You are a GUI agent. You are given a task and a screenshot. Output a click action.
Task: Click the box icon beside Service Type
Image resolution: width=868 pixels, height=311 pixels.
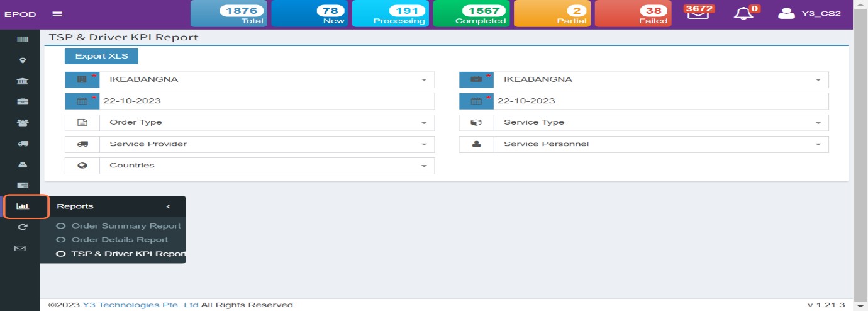[477, 122]
